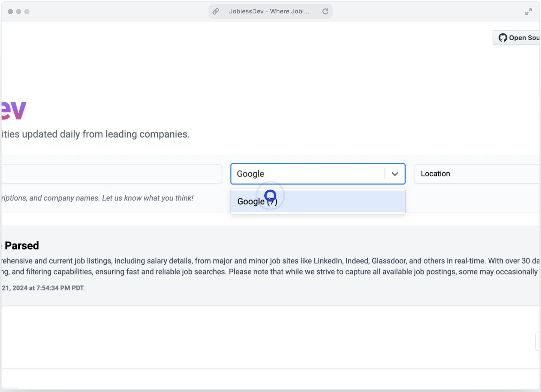541x392 pixels.
Task: Expand the company dropdown chevron arrow
Action: coord(395,174)
